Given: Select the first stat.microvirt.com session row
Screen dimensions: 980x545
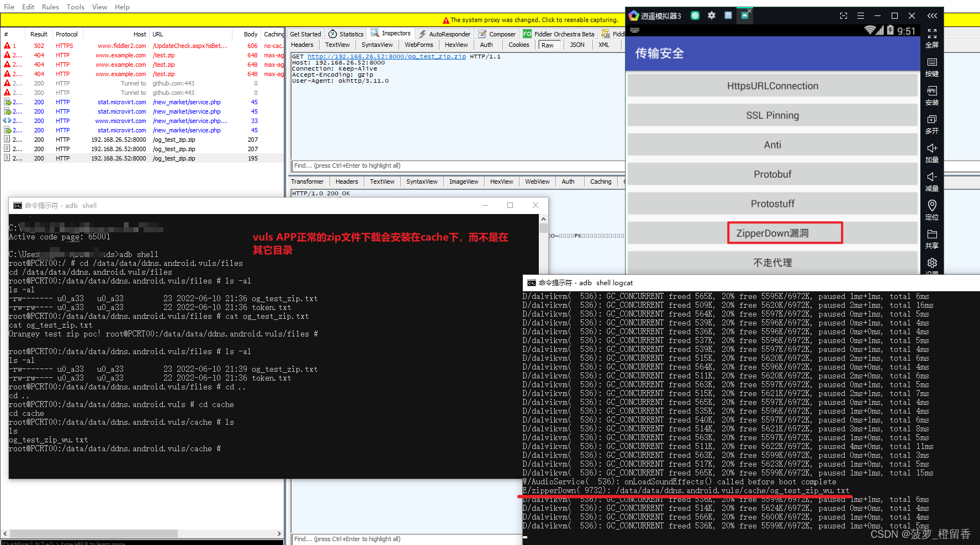Looking at the screenshot, I should tap(142, 102).
